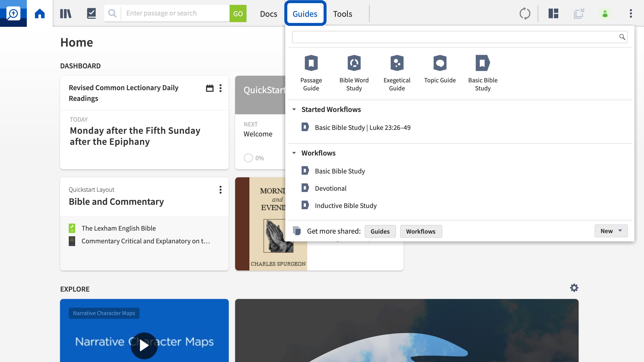Viewport: 644px width, 362px height.
Task: Open the Factbook checkmark icon
Action: [92, 13]
